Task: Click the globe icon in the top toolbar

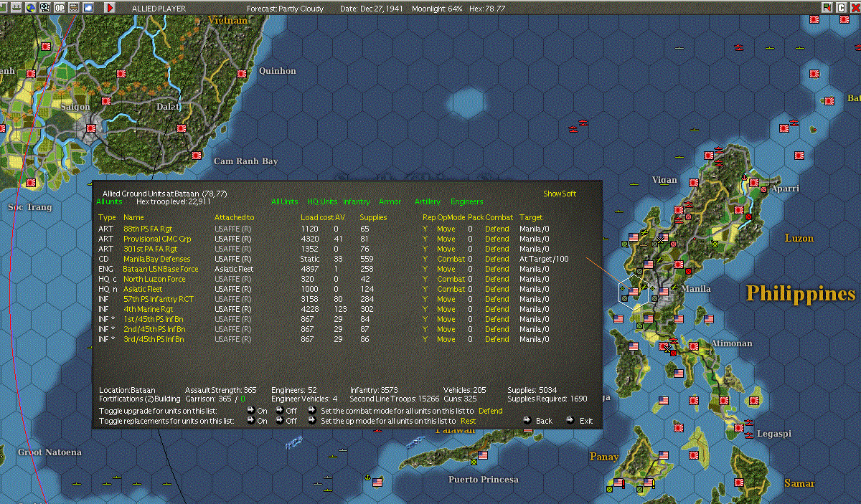Action: (31, 8)
